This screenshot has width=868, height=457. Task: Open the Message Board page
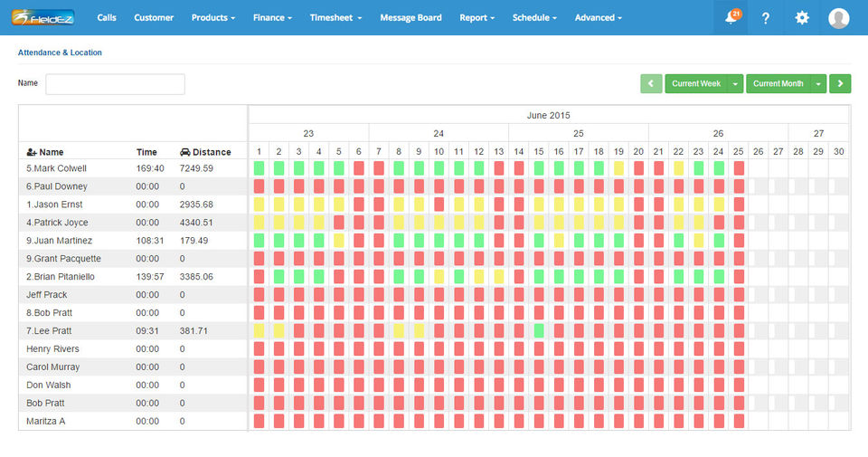[410, 18]
